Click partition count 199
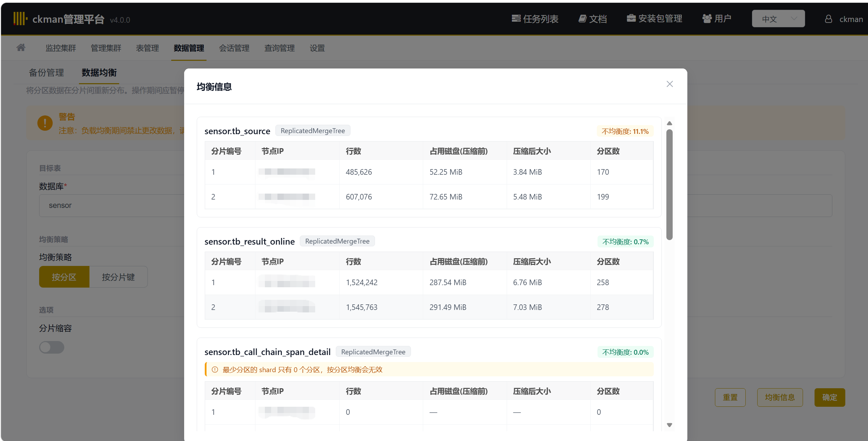The height and width of the screenshot is (441, 868). (603, 197)
